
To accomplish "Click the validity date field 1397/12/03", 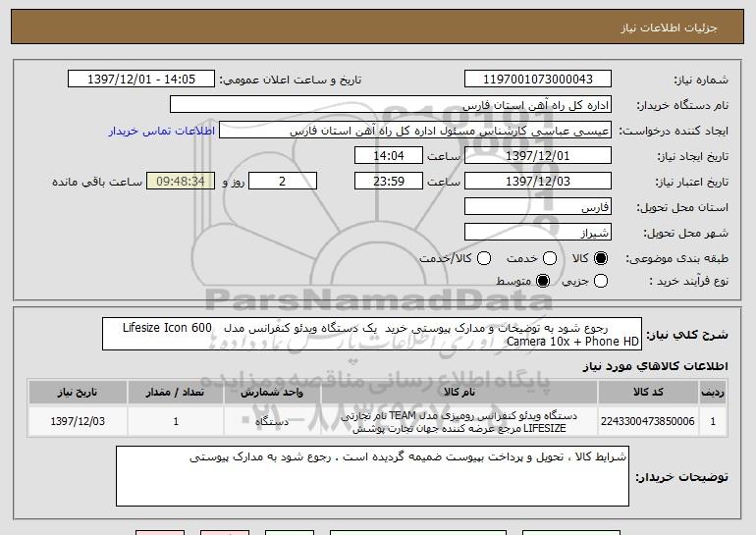I will (538, 182).
